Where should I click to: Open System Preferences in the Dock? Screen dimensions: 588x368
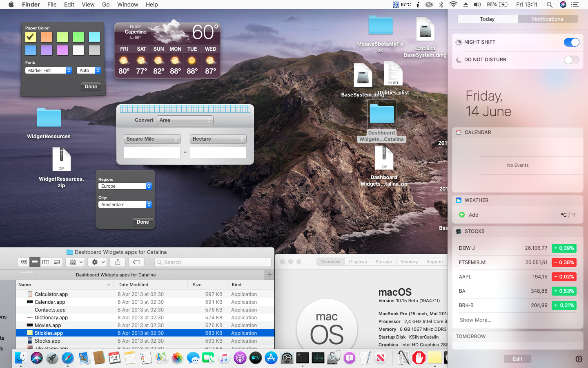coord(287,358)
